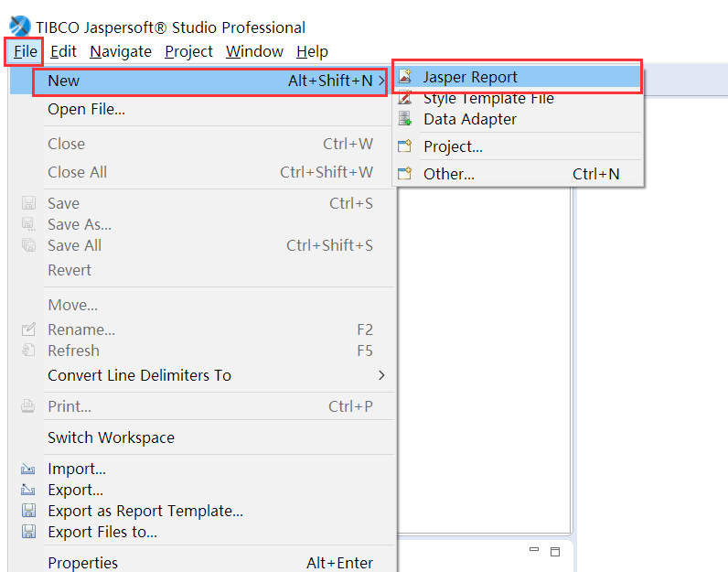Click the Data Adapter database icon

pyautogui.click(x=405, y=118)
